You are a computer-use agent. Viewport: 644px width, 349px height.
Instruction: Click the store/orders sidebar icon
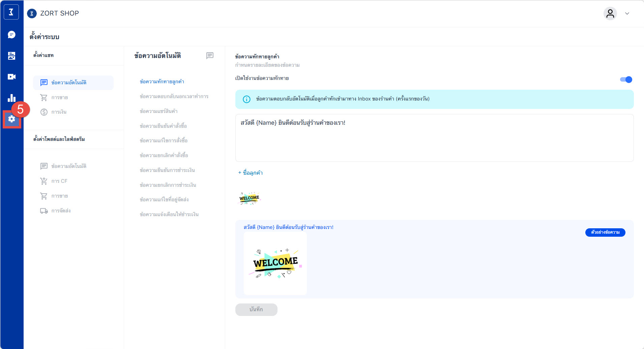coord(11,56)
